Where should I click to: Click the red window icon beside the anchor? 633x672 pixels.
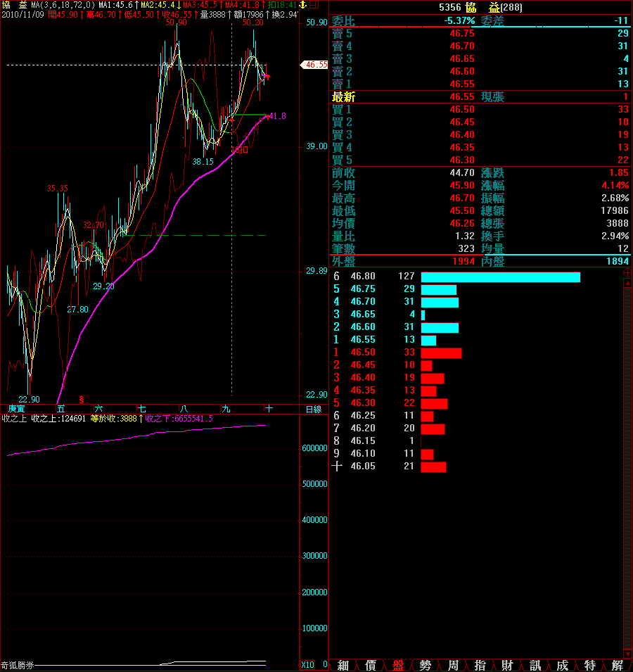pyautogui.click(x=314, y=5)
